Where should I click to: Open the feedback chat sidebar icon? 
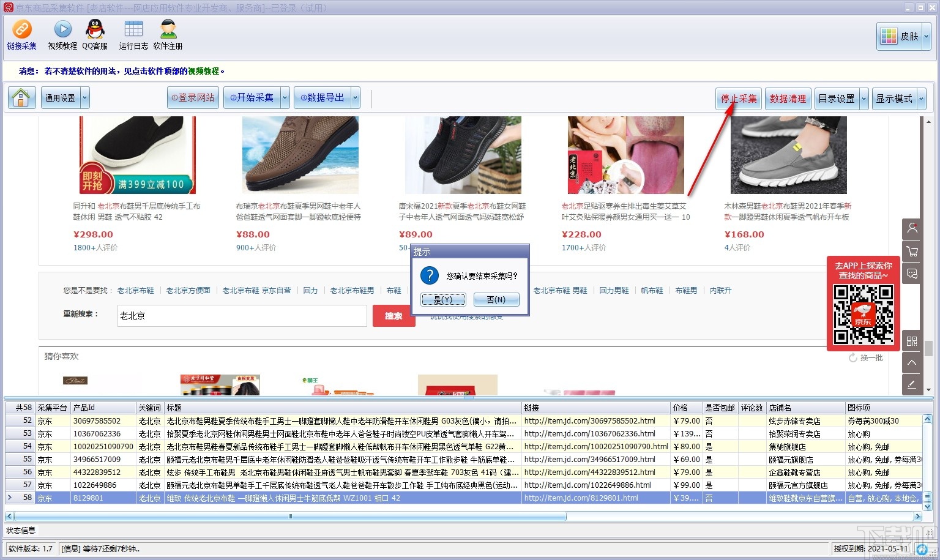point(912,274)
